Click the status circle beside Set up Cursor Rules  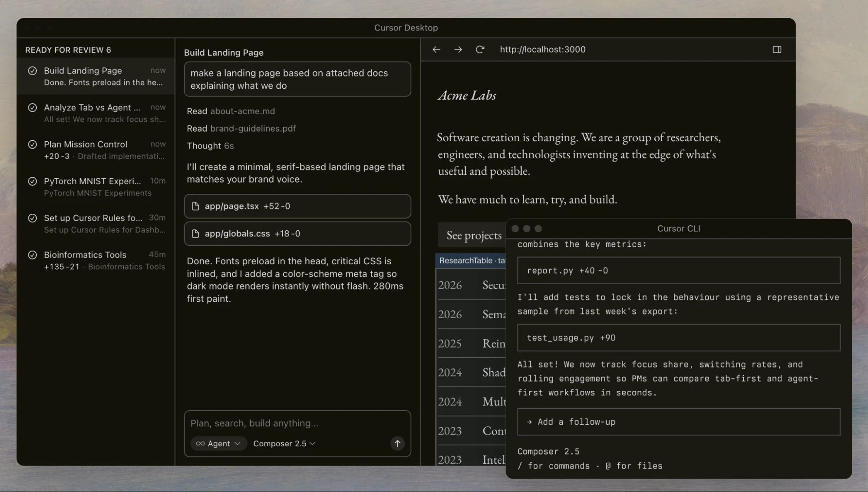32,218
